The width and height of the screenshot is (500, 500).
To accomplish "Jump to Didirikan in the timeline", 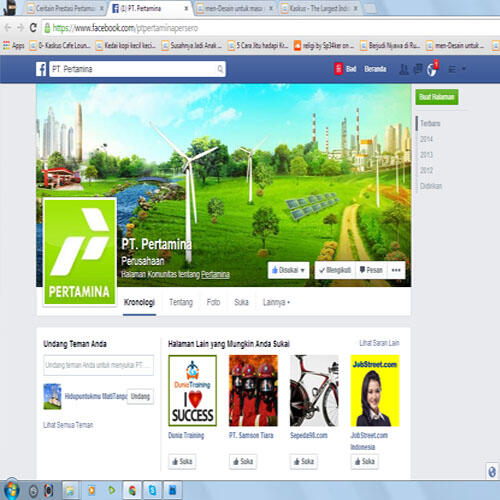I will (431, 186).
